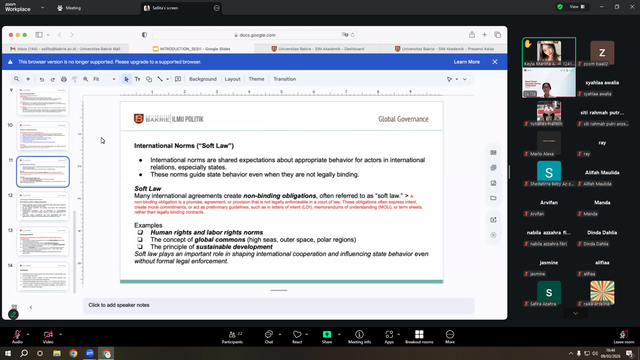Screen dimensions: 640x360
Task: Open the Theme panel button
Action: pyautogui.click(x=256, y=79)
